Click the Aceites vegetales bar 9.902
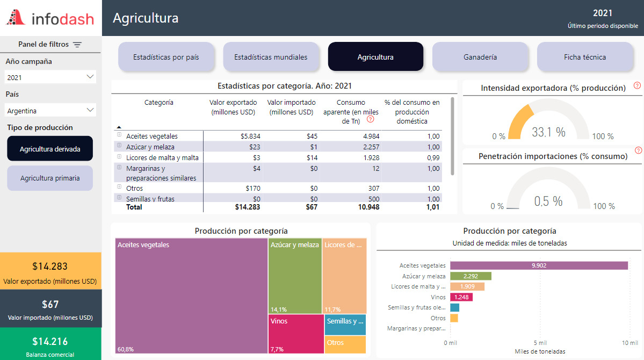This screenshot has height=360, width=644. point(539,265)
